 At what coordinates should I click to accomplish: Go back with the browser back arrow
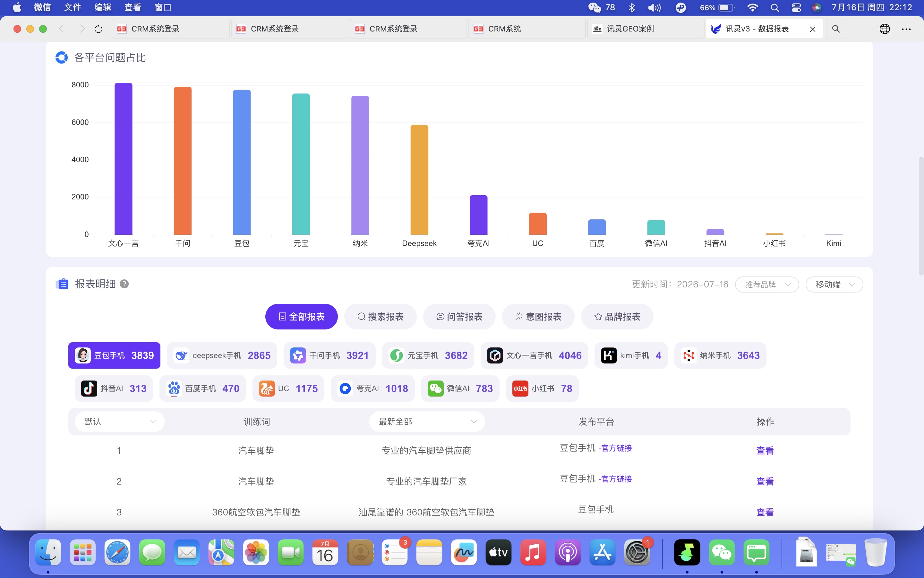click(x=62, y=29)
